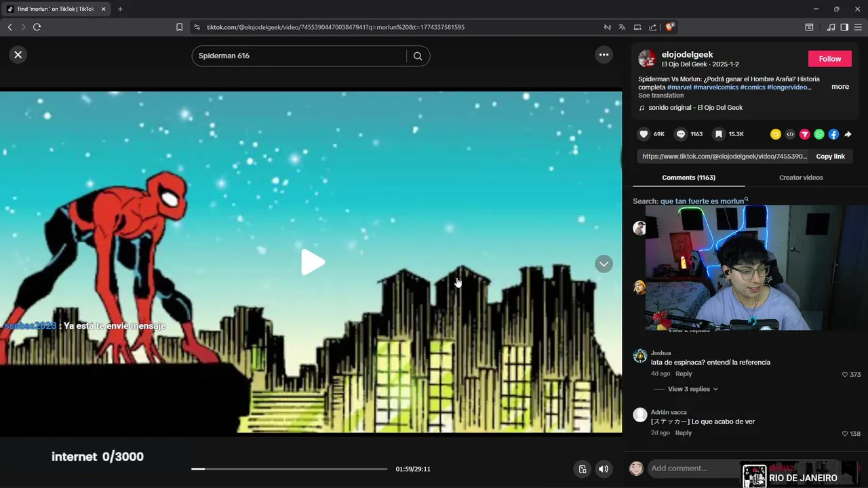Click the Add comment field
Image resolution: width=868 pixels, height=488 pixels.
695,468
